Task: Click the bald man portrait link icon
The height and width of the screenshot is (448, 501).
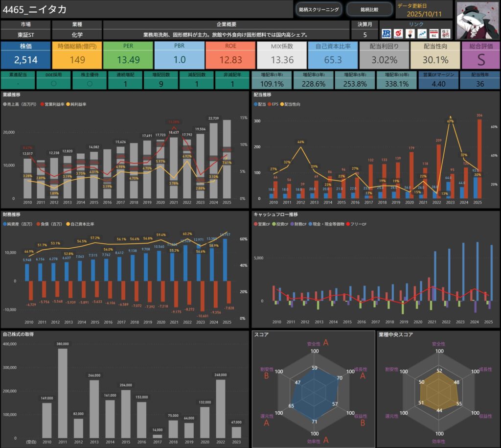Action: [x=410, y=33]
